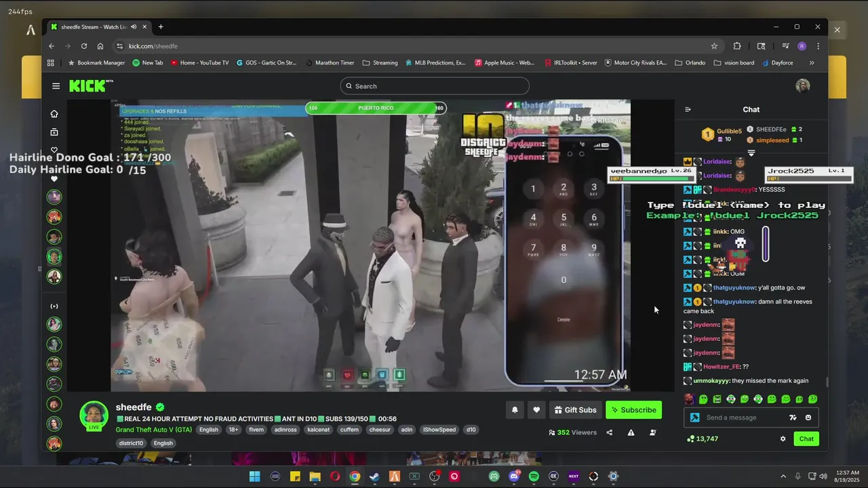The image size is (868, 488).
Task: Show more bookmarks chevron
Action: click(x=812, y=62)
